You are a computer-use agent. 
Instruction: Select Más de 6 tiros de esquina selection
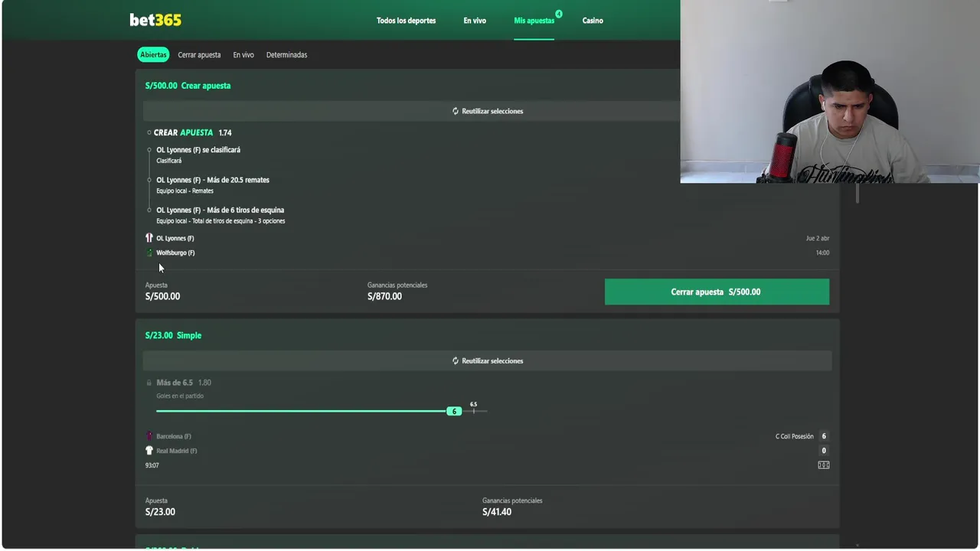220,210
